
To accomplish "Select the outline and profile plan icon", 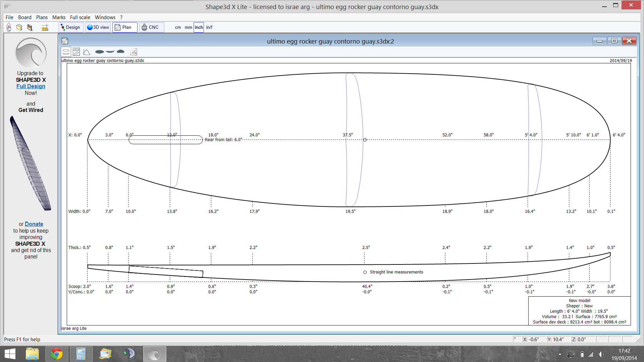I will click(66, 52).
